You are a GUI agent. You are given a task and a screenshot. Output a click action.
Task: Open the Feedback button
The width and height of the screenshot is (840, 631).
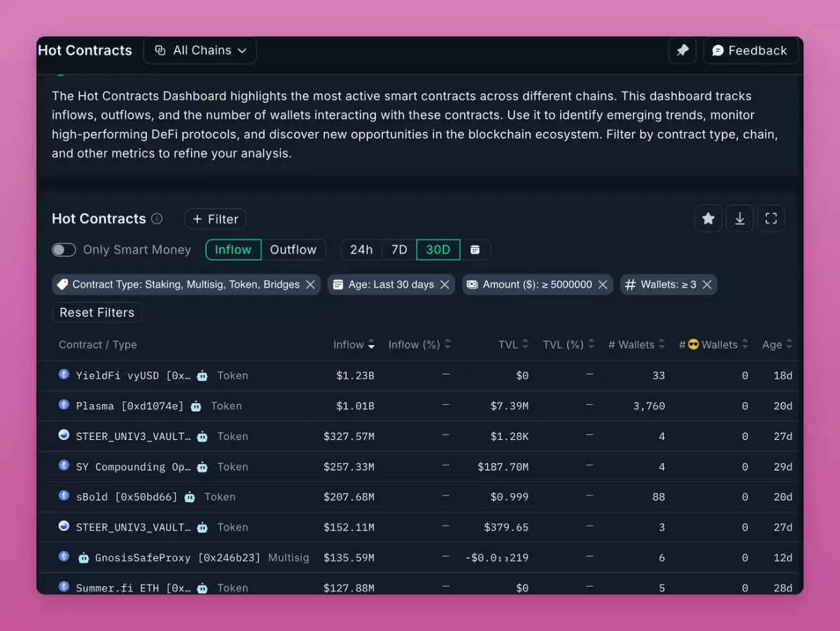click(750, 50)
